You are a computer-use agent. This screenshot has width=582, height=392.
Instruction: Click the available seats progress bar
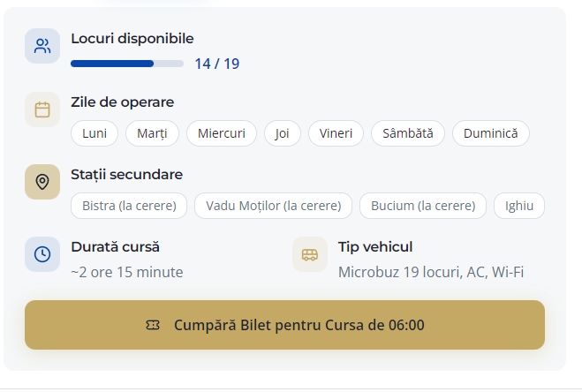(x=127, y=64)
